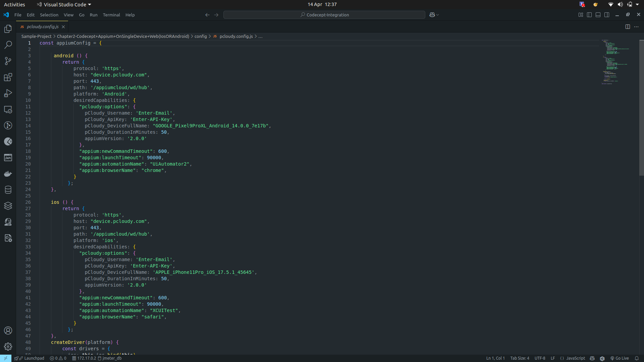Open the Terminal menu
644x362 pixels.
click(111, 15)
